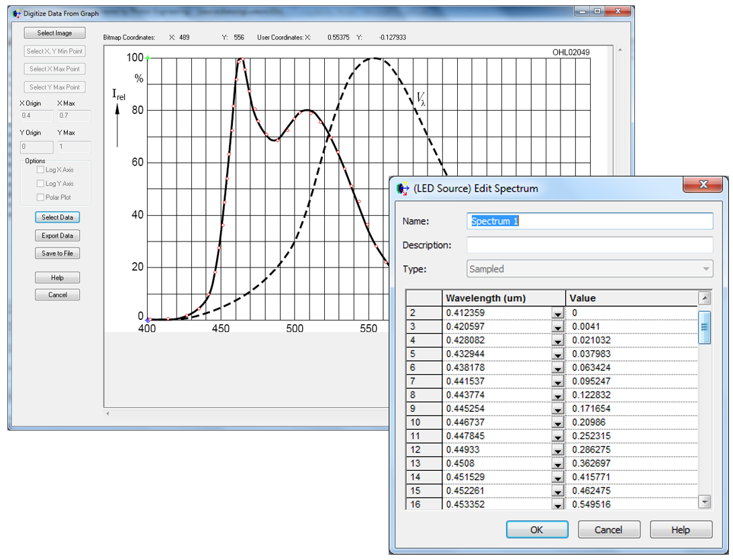733x560 pixels.
Task: Click the Y Origin field
Action: click(36, 147)
